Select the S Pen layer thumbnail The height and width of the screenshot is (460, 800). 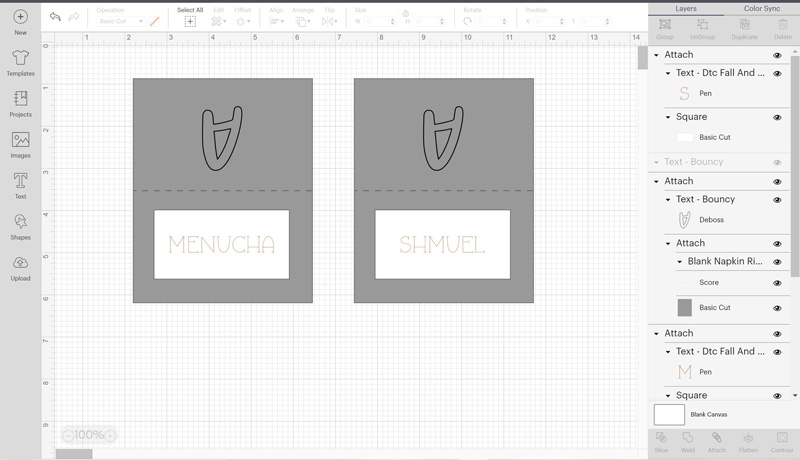tap(685, 93)
